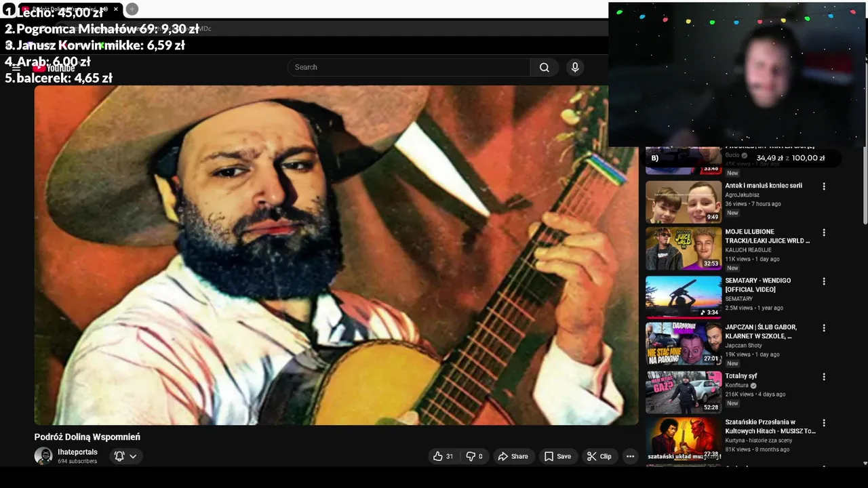868x488 pixels.
Task: Expand the notification bell dropdown for lhateportals
Action: pyautogui.click(x=126, y=456)
